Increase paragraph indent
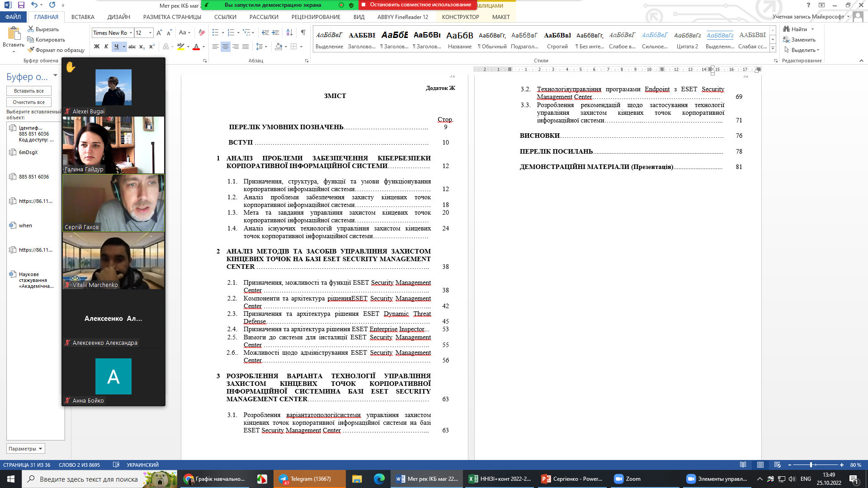The image size is (868, 488). 276,33
